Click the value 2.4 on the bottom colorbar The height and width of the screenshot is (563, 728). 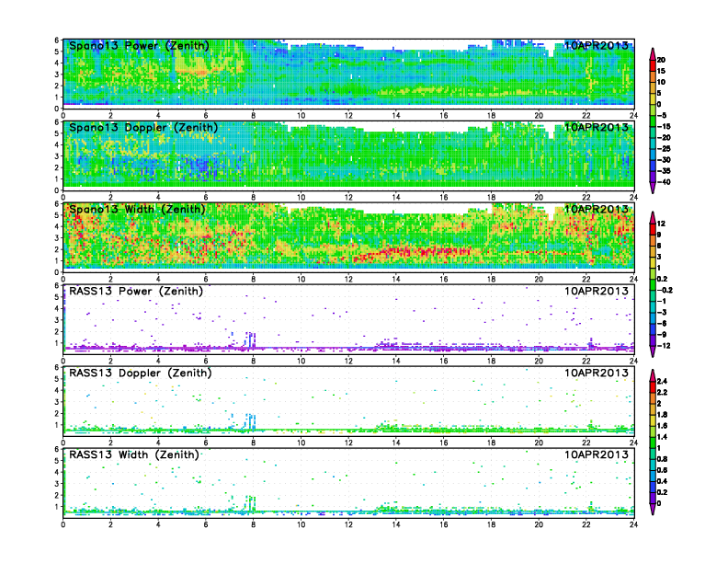[x=662, y=381]
